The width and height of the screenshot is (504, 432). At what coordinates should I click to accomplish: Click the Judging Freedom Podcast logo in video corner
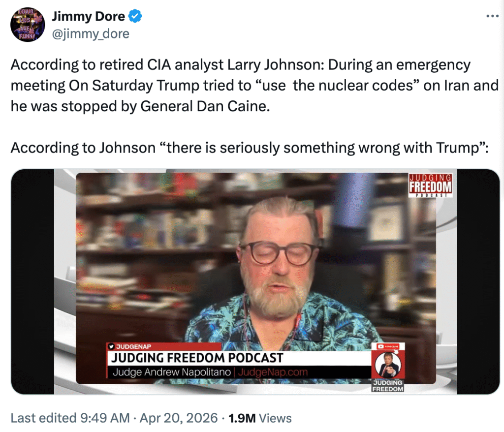tap(430, 185)
